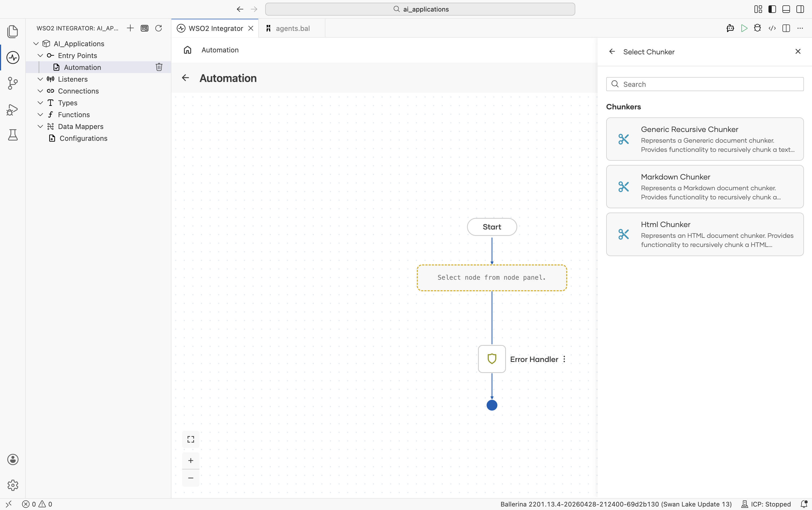Choose the Html Chunker card
812x510 pixels.
705,234
